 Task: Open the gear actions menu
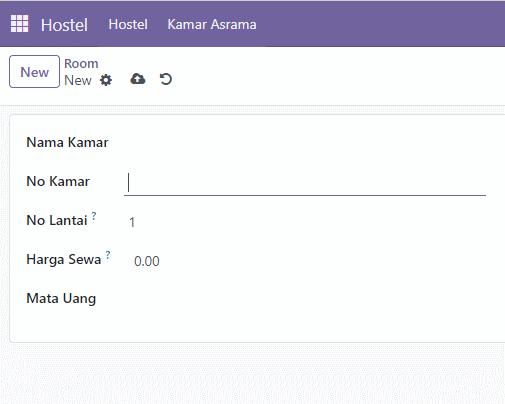click(x=106, y=80)
